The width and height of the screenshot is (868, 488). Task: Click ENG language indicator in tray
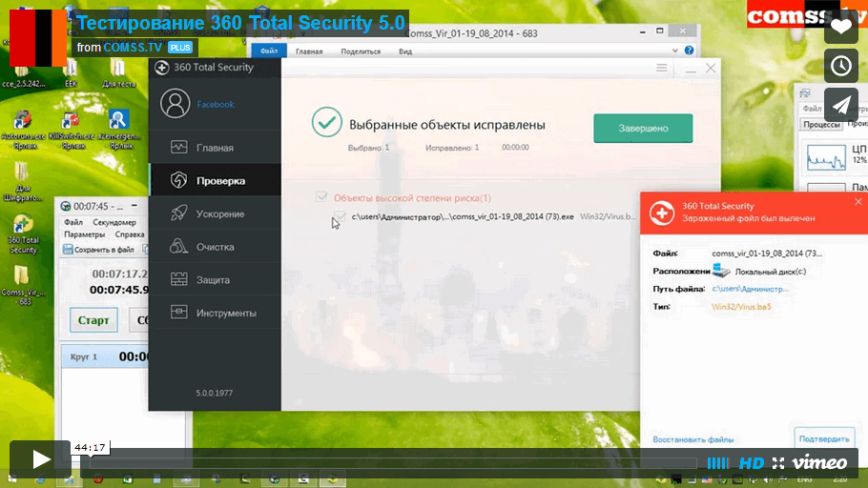pyautogui.click(x=804, y=479)
